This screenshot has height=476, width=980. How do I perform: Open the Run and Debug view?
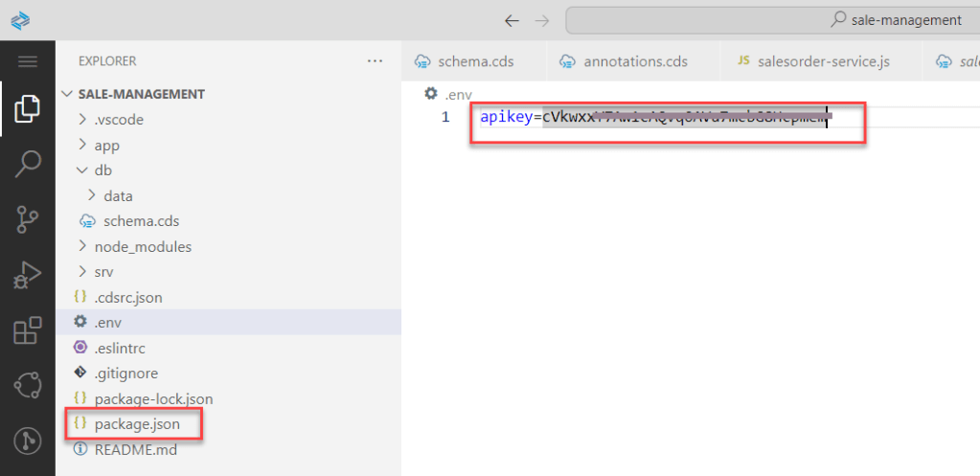(27, 276)
